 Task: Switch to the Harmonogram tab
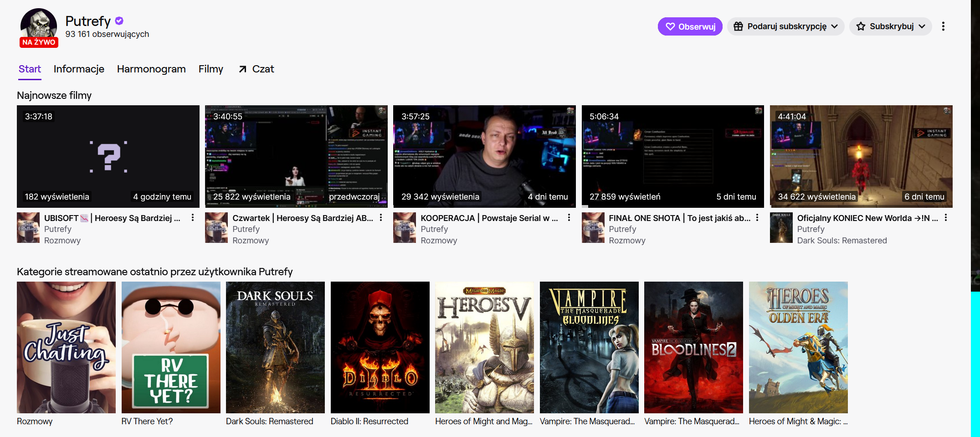click(151, 69)
